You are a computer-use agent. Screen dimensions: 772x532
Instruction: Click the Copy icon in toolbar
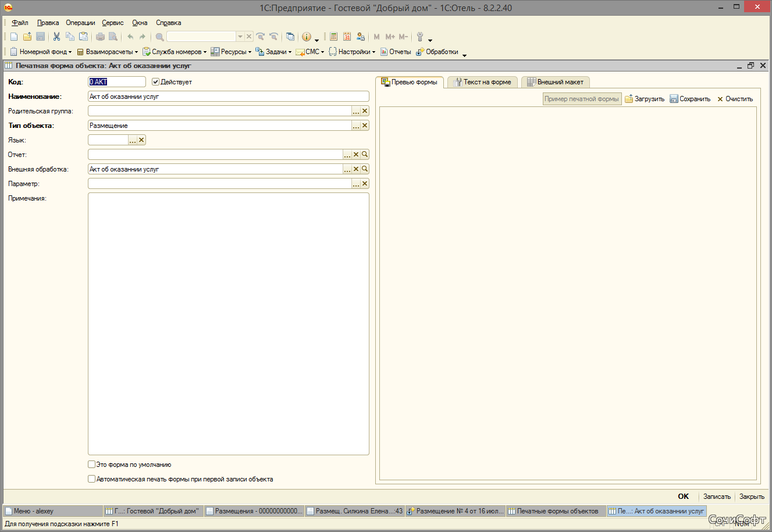70,37
